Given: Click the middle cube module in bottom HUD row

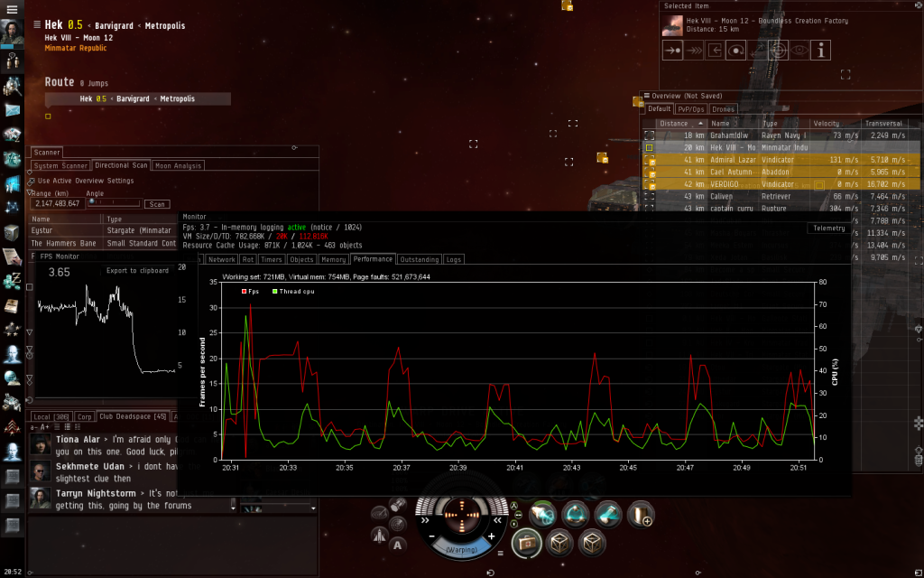Looking at the screenshot, I should tap(559, 543).
